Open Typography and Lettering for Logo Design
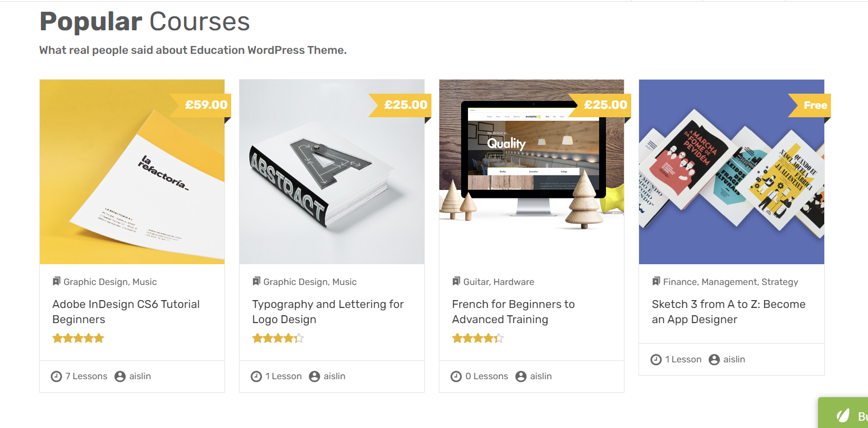 point(328,312)
